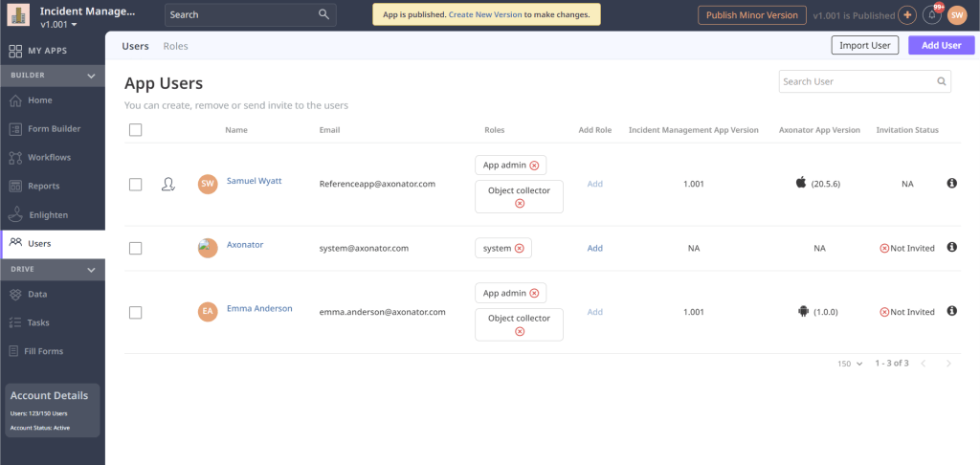This screenshot has height=465, width=980.
Task: Remove App admin role from Emma Anderson
Action: [x=534, y=294]
